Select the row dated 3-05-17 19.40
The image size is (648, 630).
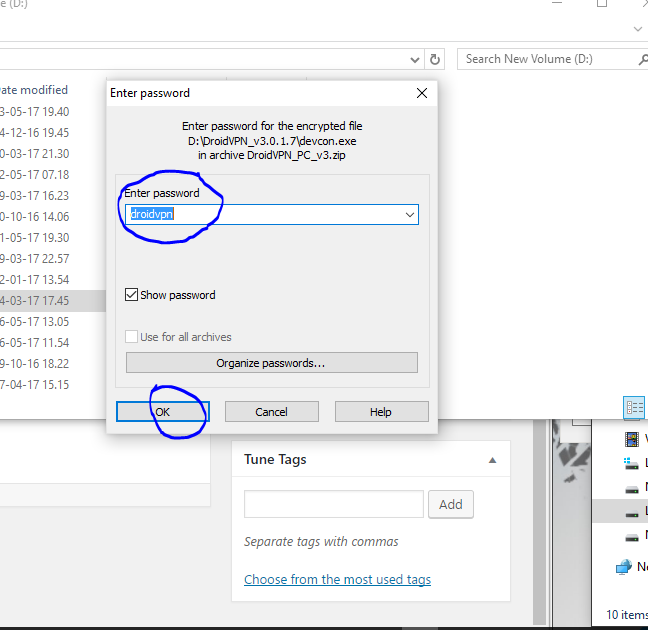click(35, 112)
